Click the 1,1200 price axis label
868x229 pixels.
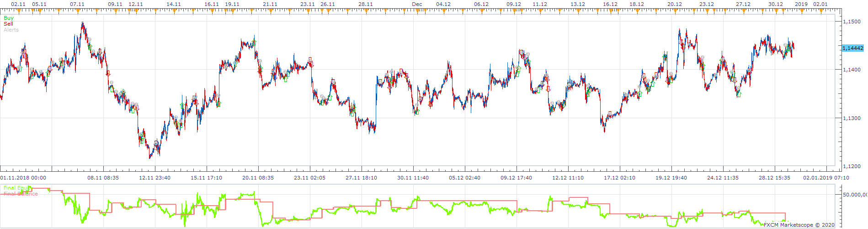(851, 166)
